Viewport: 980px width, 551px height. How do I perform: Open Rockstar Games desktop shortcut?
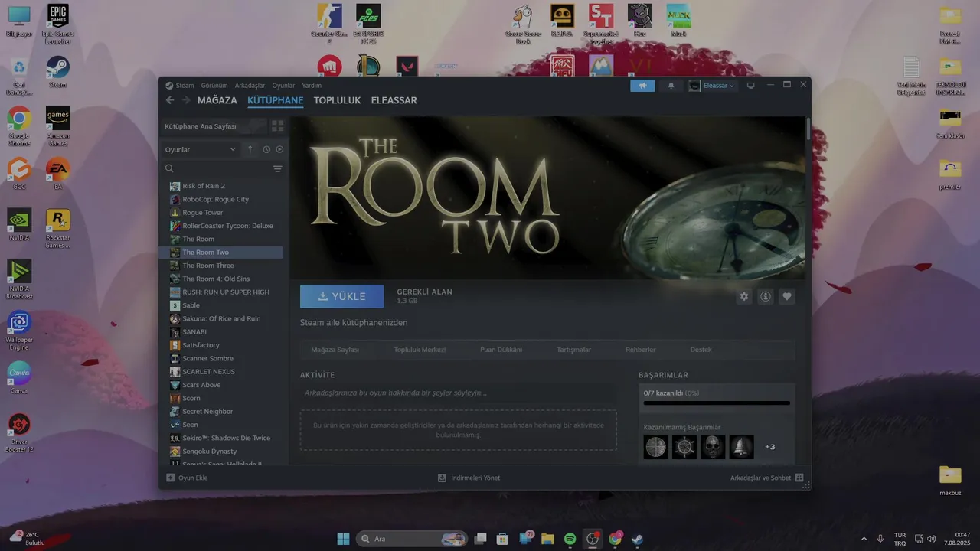point(57,228)
